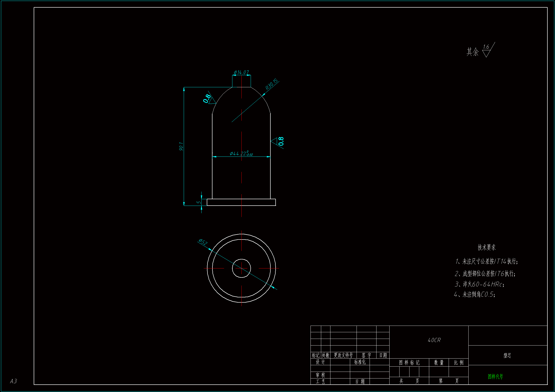555x392 pixels.
Task: Click the A3 sheet size label
Action: tap(14, 381)
